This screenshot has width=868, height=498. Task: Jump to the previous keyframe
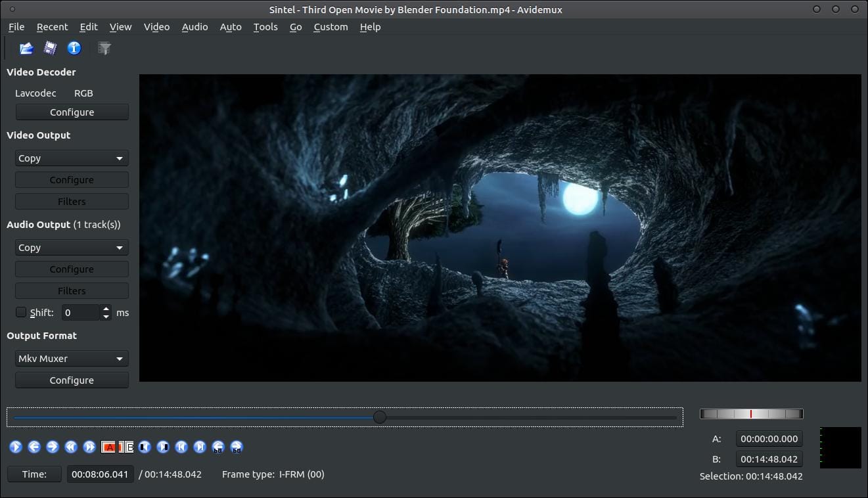(181, 447)
